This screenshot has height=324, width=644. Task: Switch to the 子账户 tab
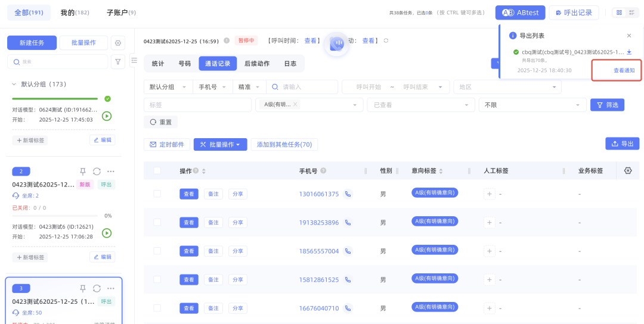coord(120,13)
